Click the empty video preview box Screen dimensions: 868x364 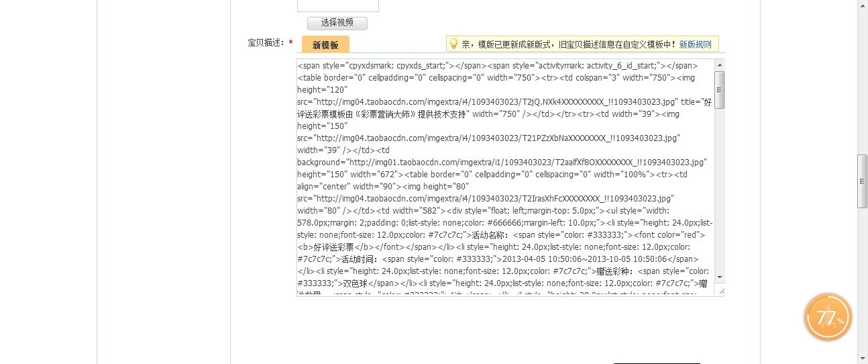tap(337, 5)
